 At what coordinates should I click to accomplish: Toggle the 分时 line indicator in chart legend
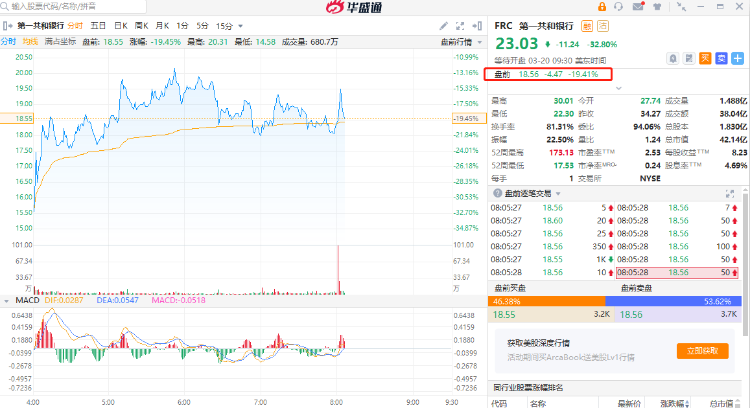[x=8, y=42]
